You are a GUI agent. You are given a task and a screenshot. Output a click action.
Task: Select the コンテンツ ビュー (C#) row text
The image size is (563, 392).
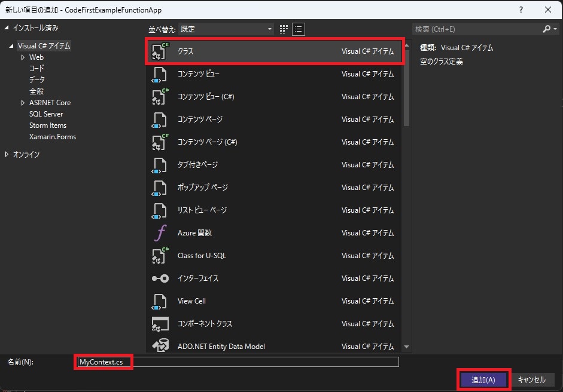click(x=206, y=96)
